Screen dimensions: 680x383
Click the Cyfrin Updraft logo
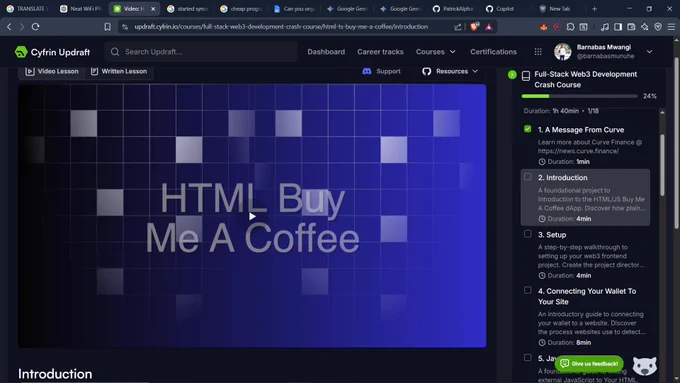[x=52, y=52]
